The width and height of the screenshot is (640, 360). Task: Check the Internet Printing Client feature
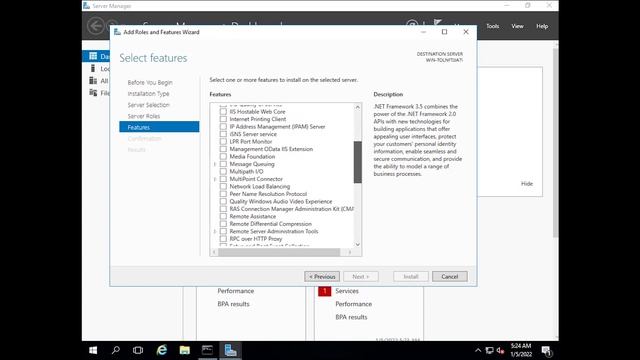(223, 119)
